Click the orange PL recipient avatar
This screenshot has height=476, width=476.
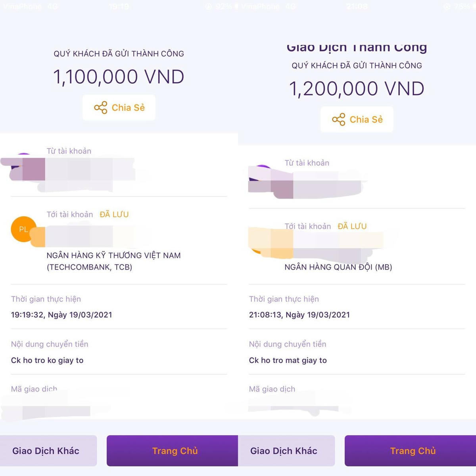21,229
